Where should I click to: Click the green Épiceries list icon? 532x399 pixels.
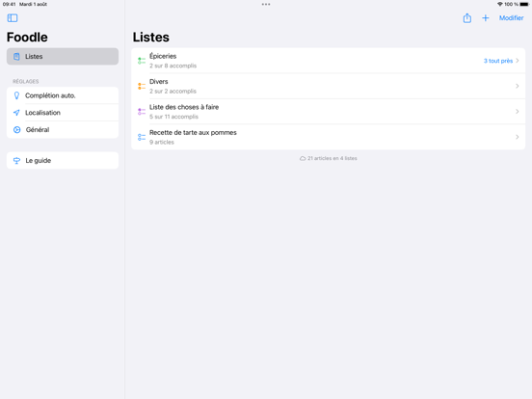tap(142, 61)
